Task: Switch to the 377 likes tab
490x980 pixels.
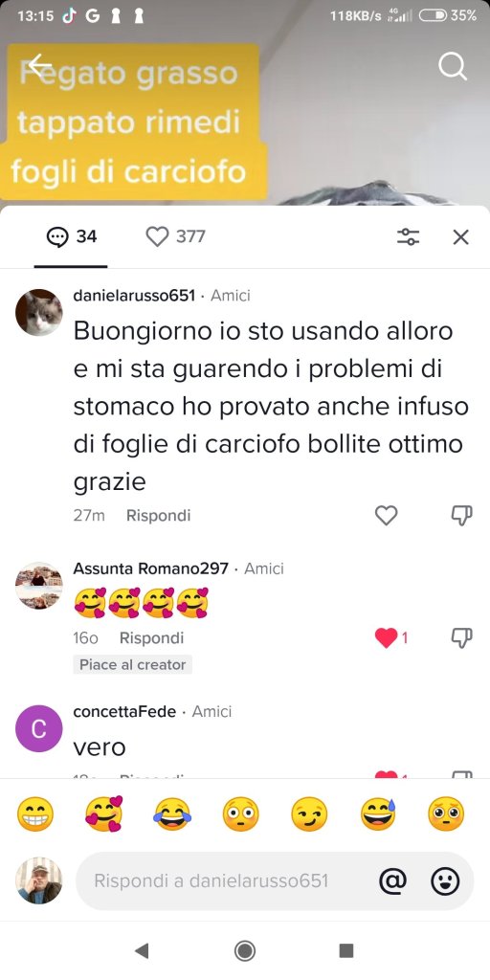Action: [x=176, y=236]
